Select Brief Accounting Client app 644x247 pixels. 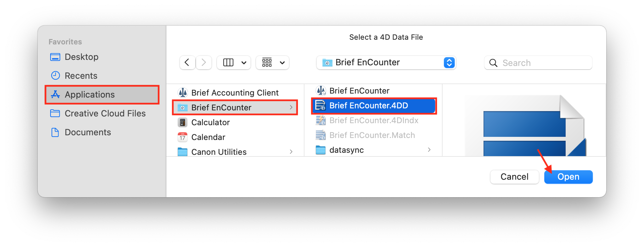(x=235, y=93)
